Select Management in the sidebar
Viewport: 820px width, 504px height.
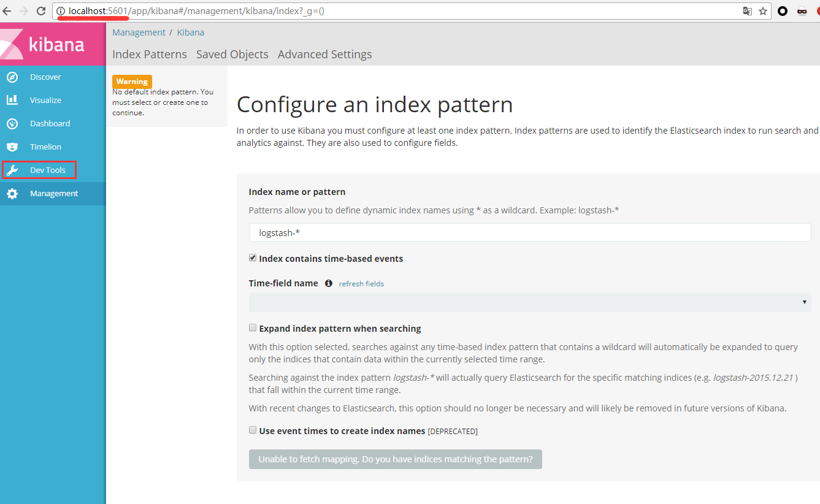[x=53, y=193]
